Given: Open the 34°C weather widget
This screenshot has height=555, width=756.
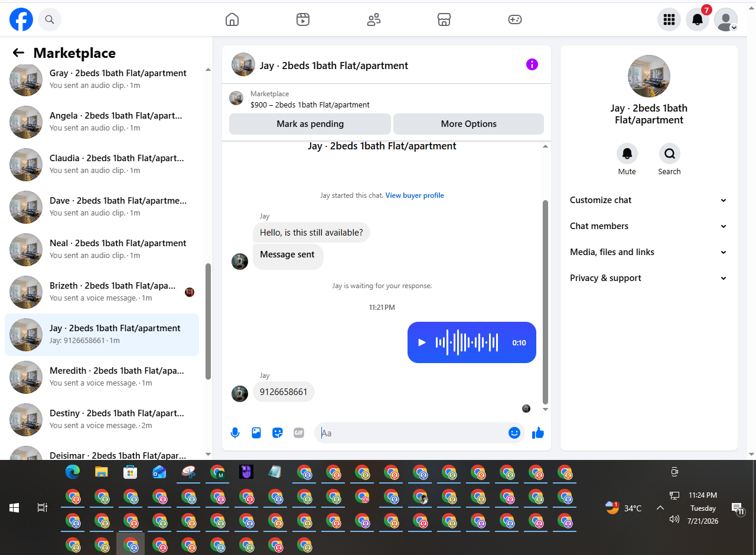Looking at the screenshot, I should (624, 508).
